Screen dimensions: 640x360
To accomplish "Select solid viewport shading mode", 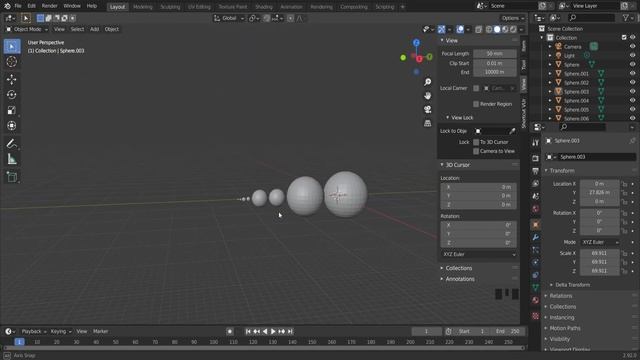I will 497,29.
